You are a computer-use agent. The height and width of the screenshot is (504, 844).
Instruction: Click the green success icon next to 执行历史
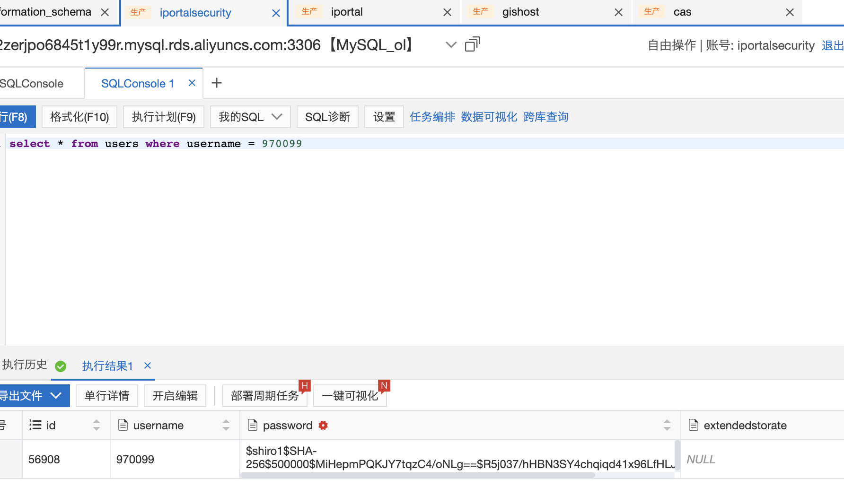click(x=61, y=365)
